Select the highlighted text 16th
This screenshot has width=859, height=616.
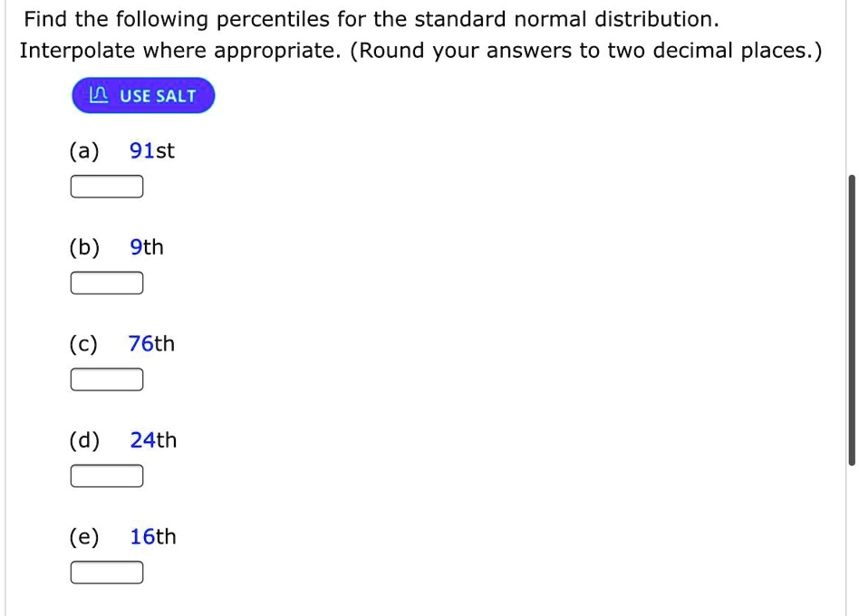coord(152,536)
